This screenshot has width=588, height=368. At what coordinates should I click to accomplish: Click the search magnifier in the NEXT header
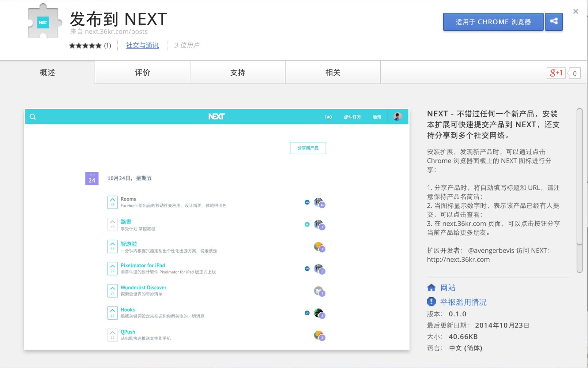pyautogui.click(x=33, y=117)
